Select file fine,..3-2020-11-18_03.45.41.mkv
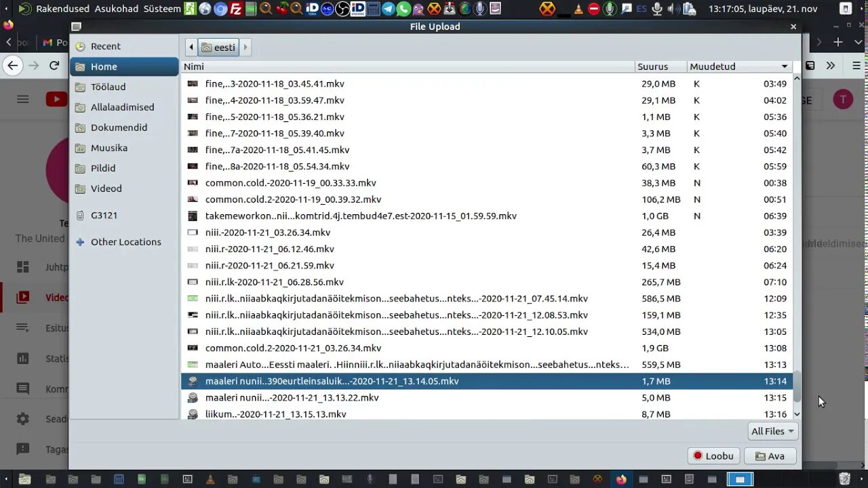Screen dimensions: 868x488 click(x=486, y=84)
